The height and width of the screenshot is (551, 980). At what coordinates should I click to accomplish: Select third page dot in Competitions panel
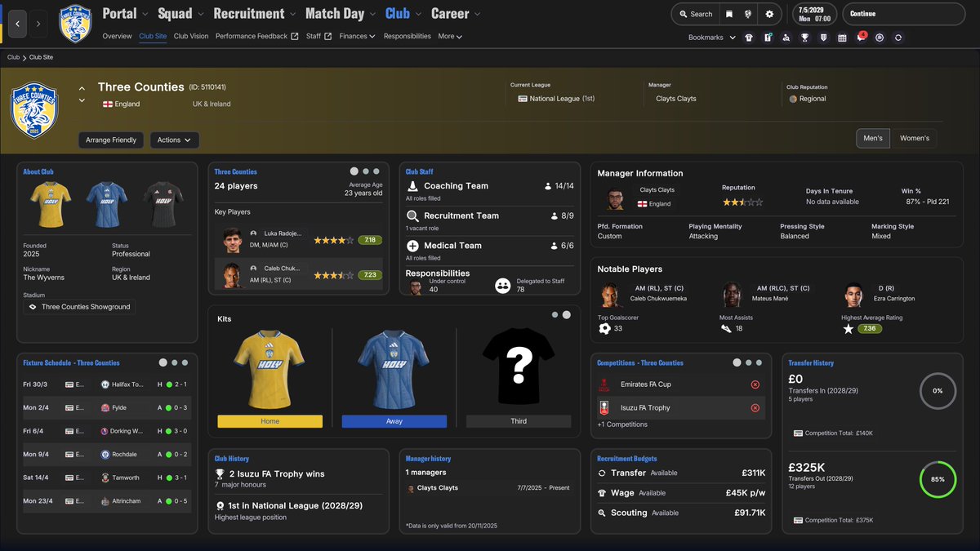pos(759,362)
